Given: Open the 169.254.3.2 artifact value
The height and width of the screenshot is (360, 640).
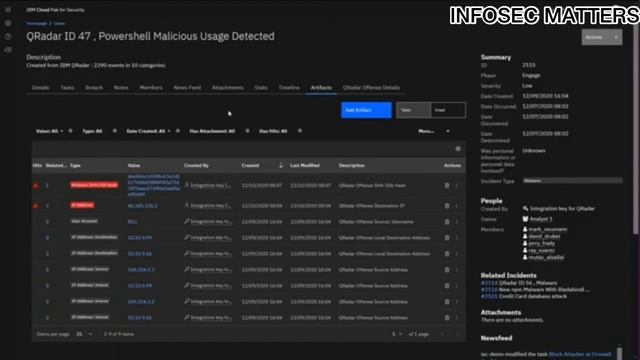Looking at the screenshot, I should click(141, 302).
